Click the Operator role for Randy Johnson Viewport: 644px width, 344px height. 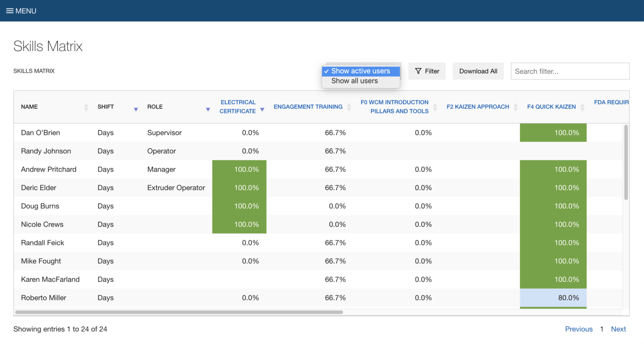coord(161,151)
